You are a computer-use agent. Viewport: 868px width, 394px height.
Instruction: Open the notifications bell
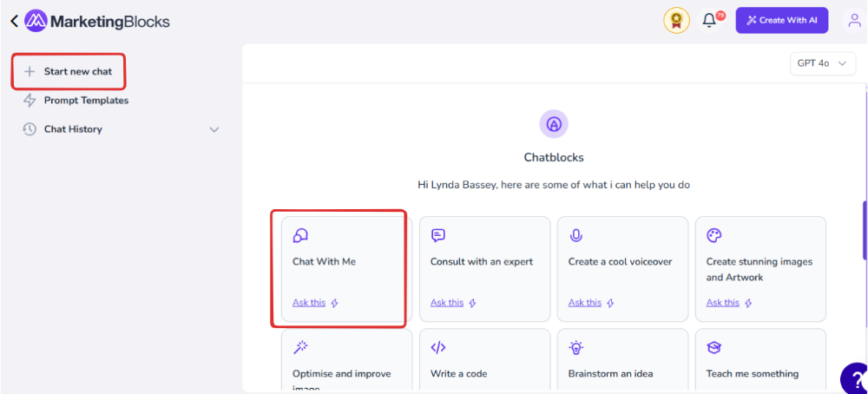709,21
